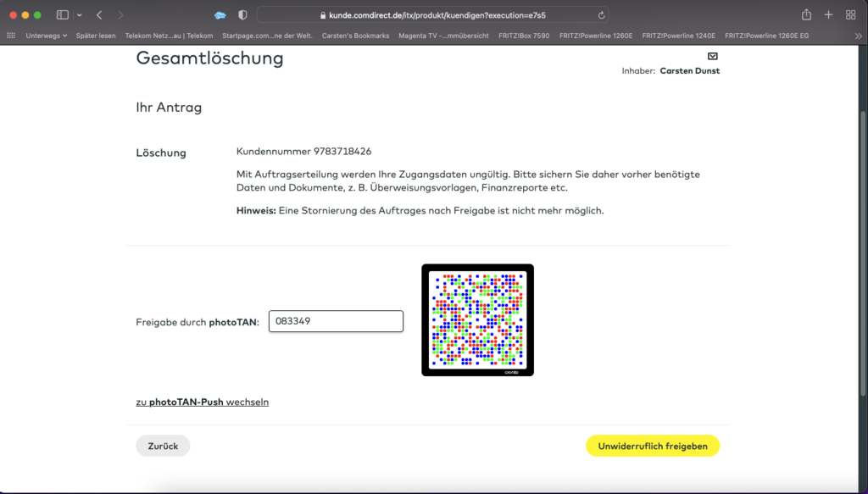The image size is (868, 494).
Task: Click the 'Hinweis:' cancellation notice text
Action: 420,211
